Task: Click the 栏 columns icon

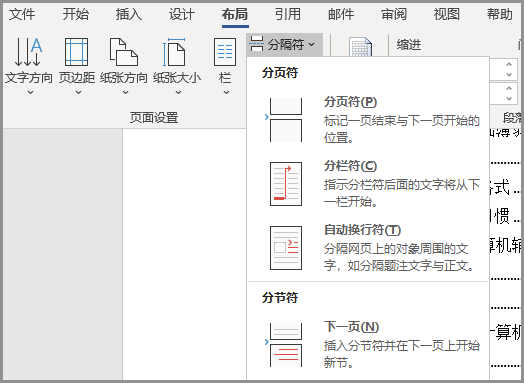Action: 225,52
